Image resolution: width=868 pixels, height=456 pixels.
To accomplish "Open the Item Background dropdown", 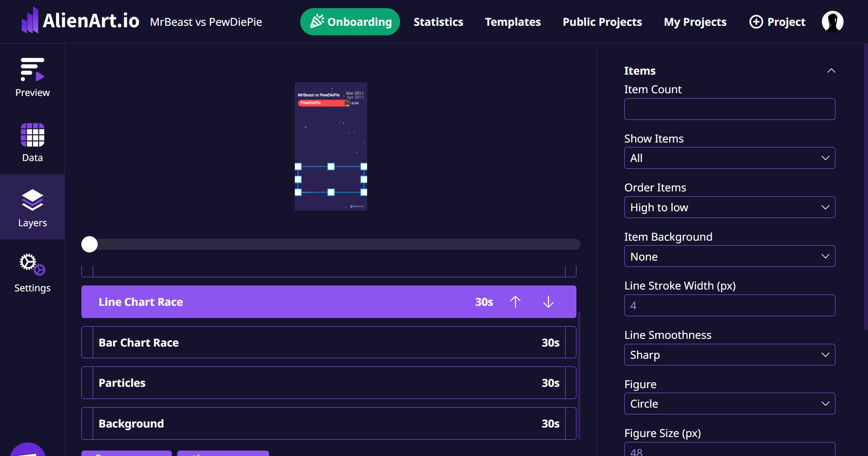I will click(730, 256).
